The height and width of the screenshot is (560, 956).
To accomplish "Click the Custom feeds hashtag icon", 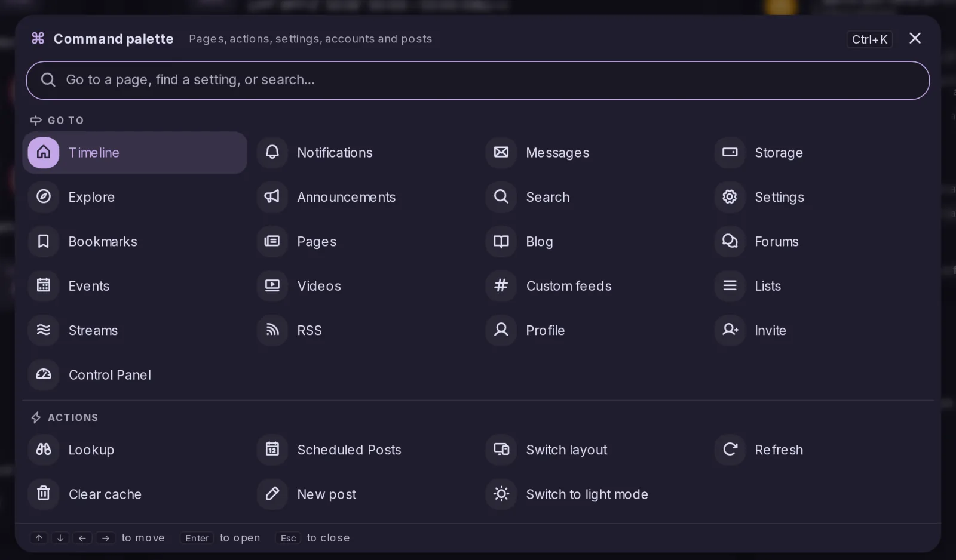I will [x=501, y=286].
